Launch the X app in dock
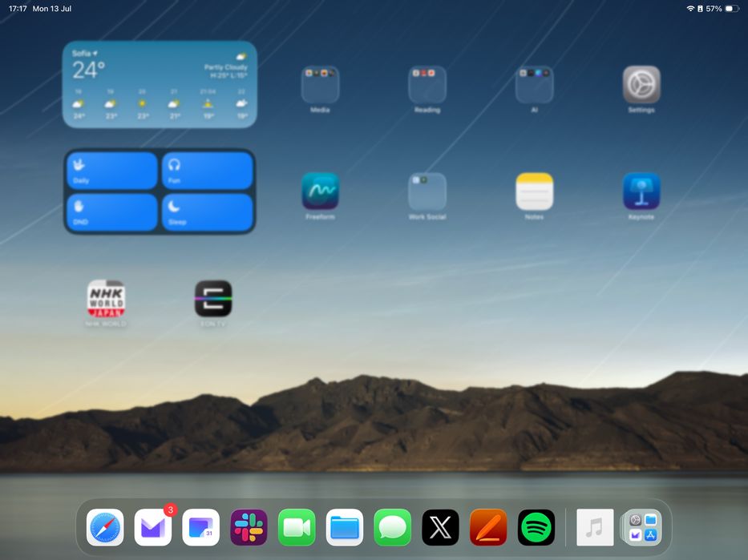Screen dimensions: 748x560 (441, 527)
